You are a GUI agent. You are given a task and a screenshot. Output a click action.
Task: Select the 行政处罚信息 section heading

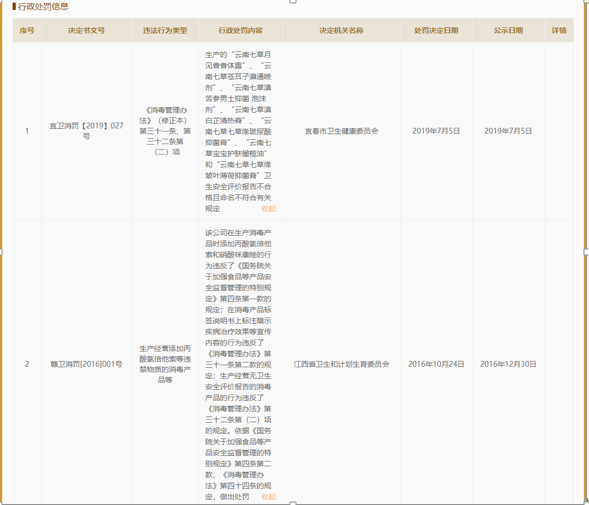pyautogui.click(x=43, y=7)
